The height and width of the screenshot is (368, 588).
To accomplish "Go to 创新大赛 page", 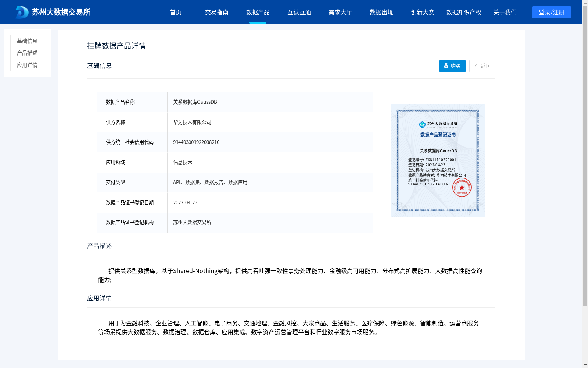I will (x=423, y=12).
